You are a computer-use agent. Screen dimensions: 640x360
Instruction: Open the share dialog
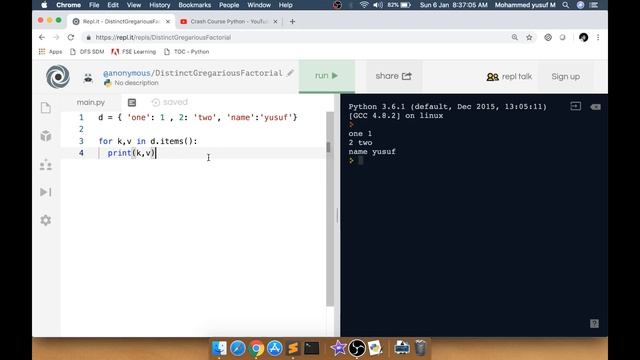[x=393, y=76]
